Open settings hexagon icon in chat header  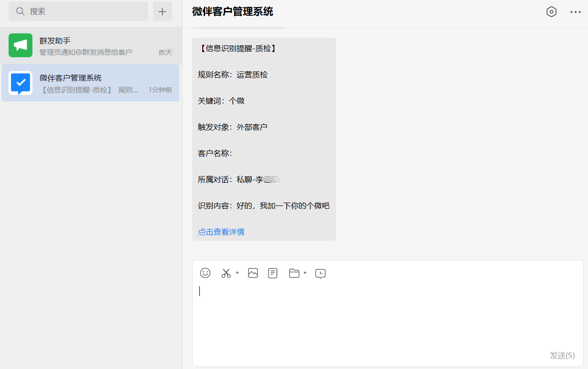click(x=551, y=12)
